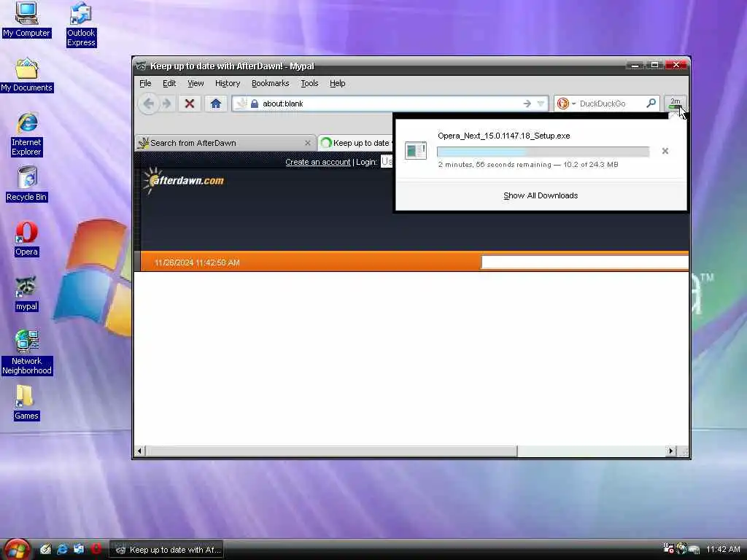Launch Opera from quick launch bar
747x560 pixels.
pos(96,549)
